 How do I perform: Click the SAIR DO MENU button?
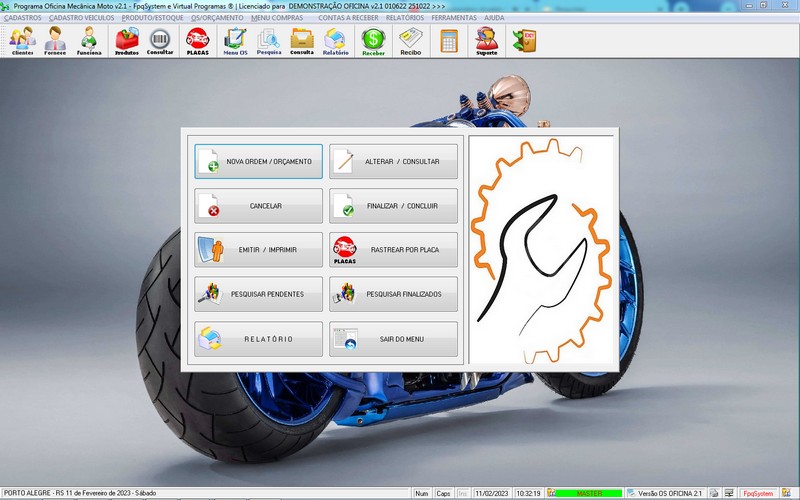393,339
